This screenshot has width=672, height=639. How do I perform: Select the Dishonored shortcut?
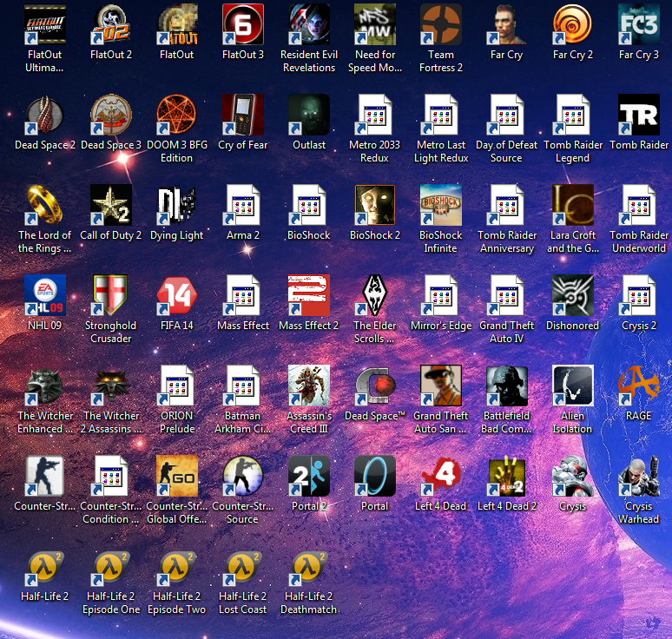coord(572,296)
